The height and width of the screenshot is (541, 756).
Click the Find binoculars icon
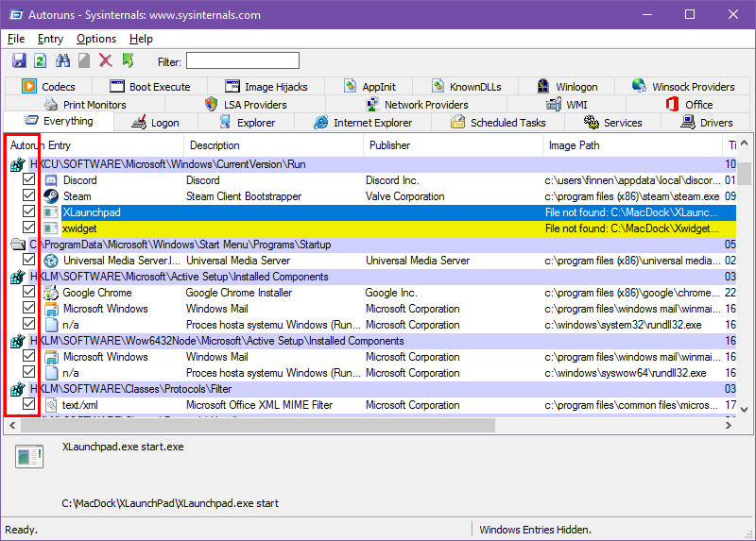(62, 60)
